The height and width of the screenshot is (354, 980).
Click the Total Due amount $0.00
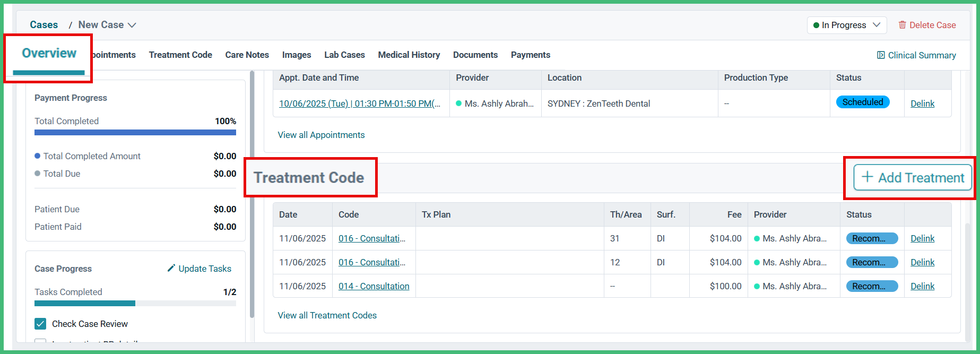click(x=225, y=174)
